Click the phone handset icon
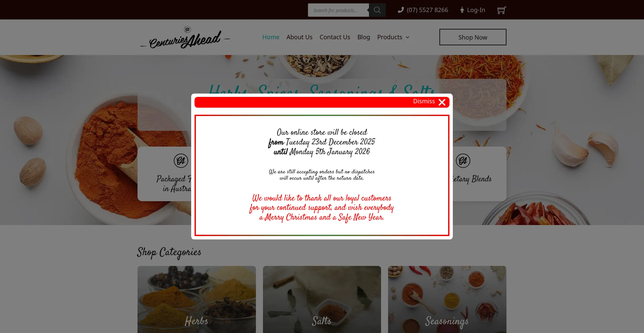 click(x=401, y=10)
